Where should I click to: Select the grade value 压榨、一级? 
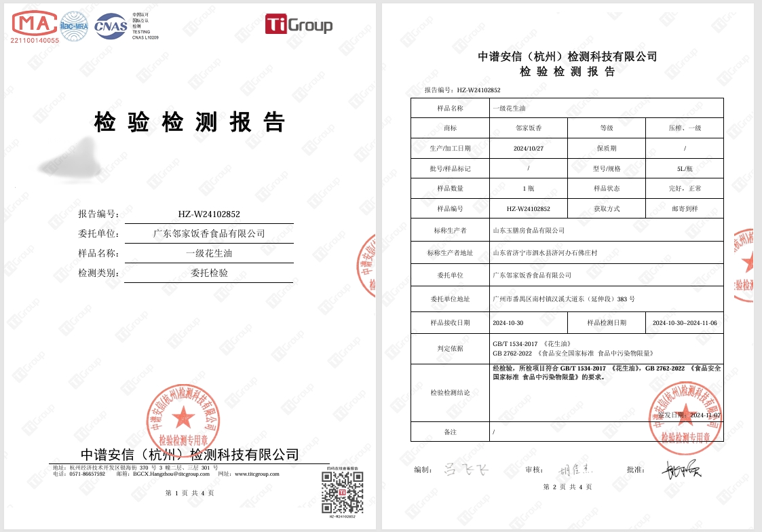(x=685, y=128)
